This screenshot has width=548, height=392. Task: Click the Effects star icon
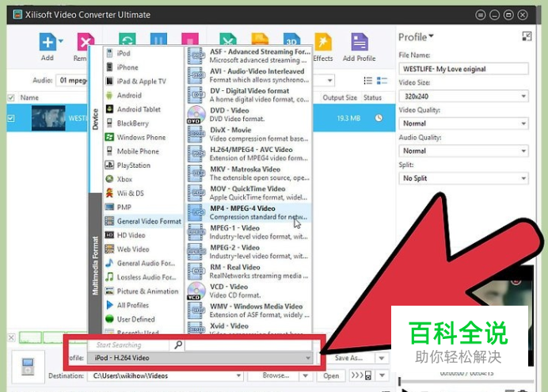(x=323, y=42)
